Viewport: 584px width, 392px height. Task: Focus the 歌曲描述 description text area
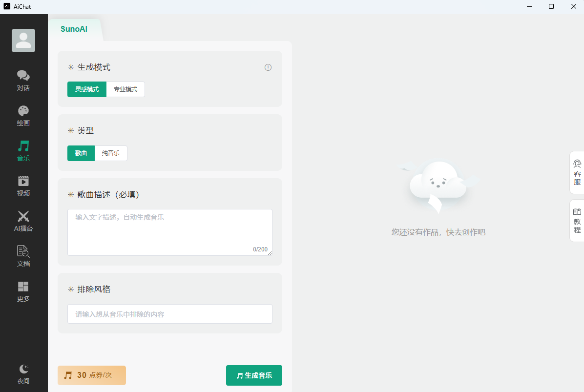pos(169,232)
